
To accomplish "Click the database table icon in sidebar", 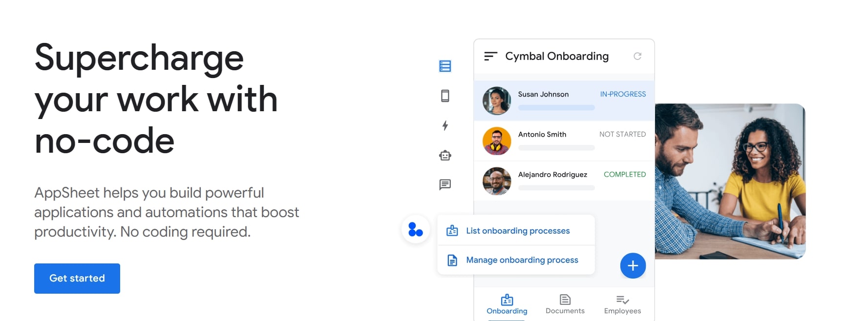I will pos(445,66).
